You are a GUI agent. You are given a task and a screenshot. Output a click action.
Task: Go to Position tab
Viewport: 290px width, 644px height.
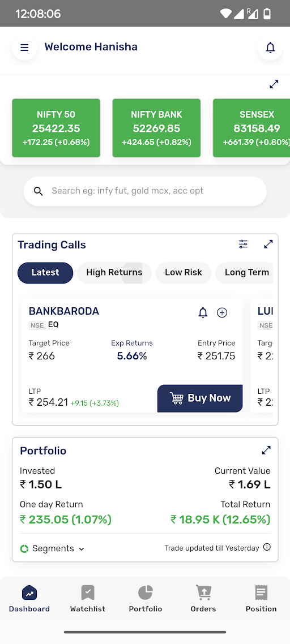(x=261, y=598)
